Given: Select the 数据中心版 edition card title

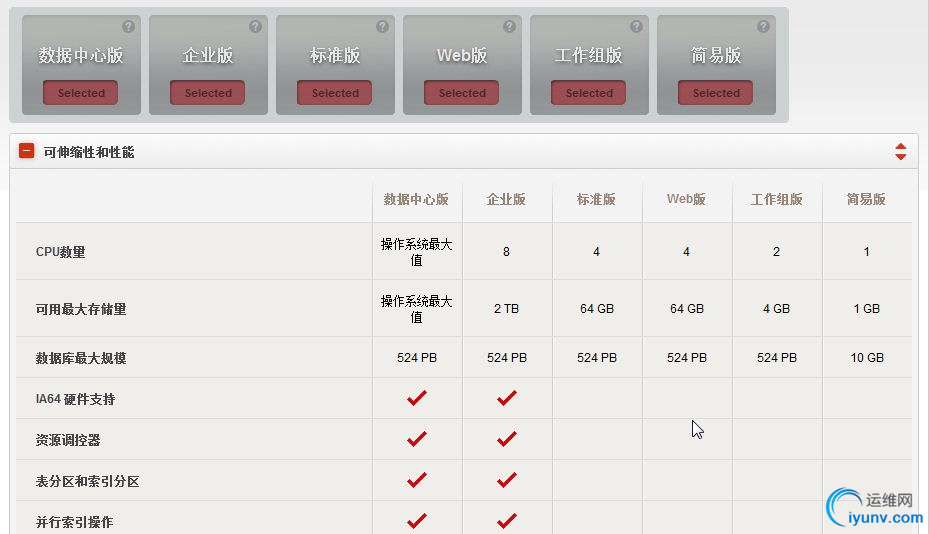Looking at the screenshot, I should (x=81, y=56).
